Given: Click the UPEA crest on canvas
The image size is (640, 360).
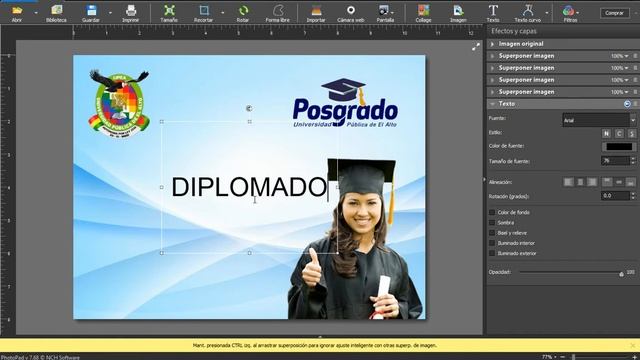Looking at the screenshot, I should [119, 104].
